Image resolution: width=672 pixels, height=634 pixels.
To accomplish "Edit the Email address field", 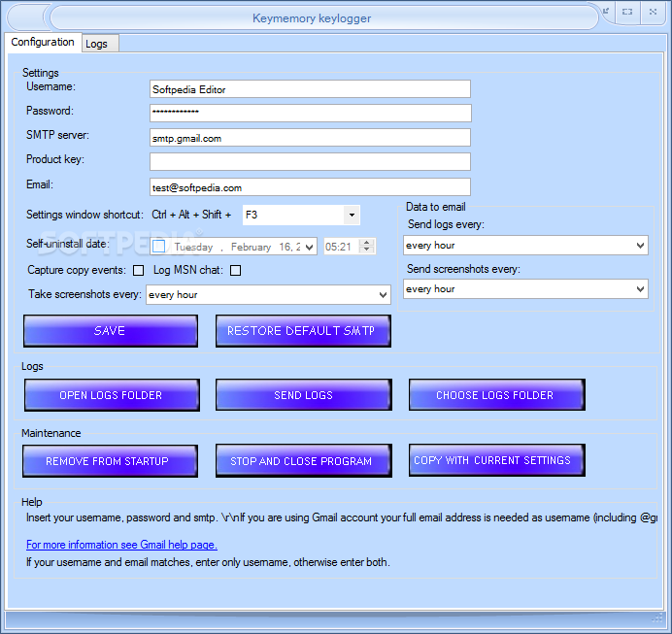I will pos(310,187).
